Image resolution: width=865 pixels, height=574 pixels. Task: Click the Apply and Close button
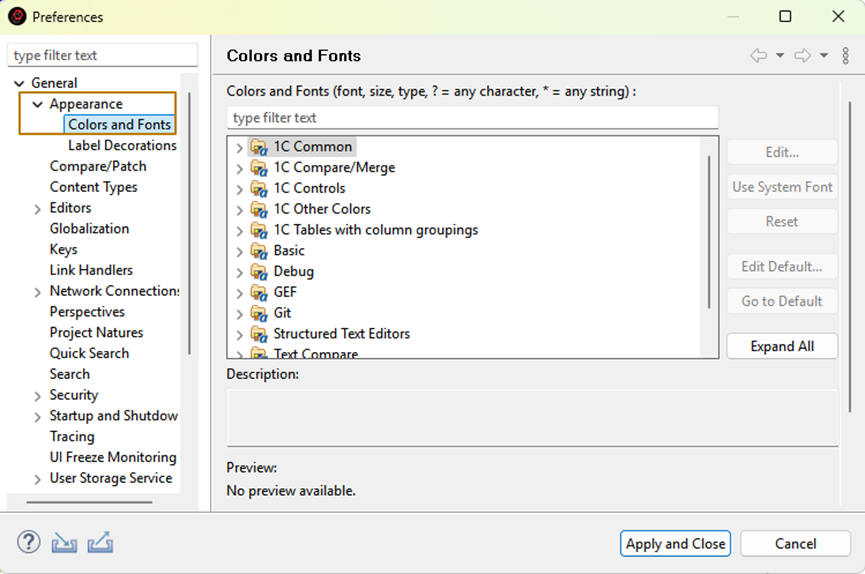[675, 544]
